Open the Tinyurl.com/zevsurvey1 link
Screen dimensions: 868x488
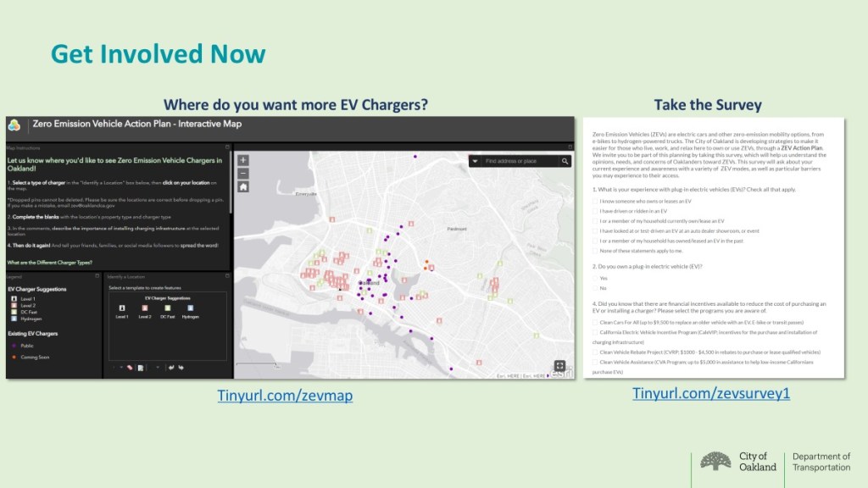[710, 393]
